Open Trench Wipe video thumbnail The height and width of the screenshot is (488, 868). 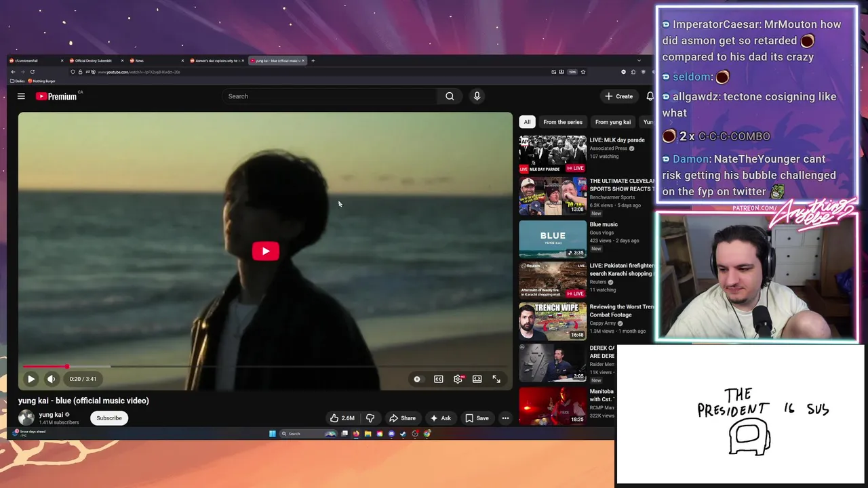(553, 321)
